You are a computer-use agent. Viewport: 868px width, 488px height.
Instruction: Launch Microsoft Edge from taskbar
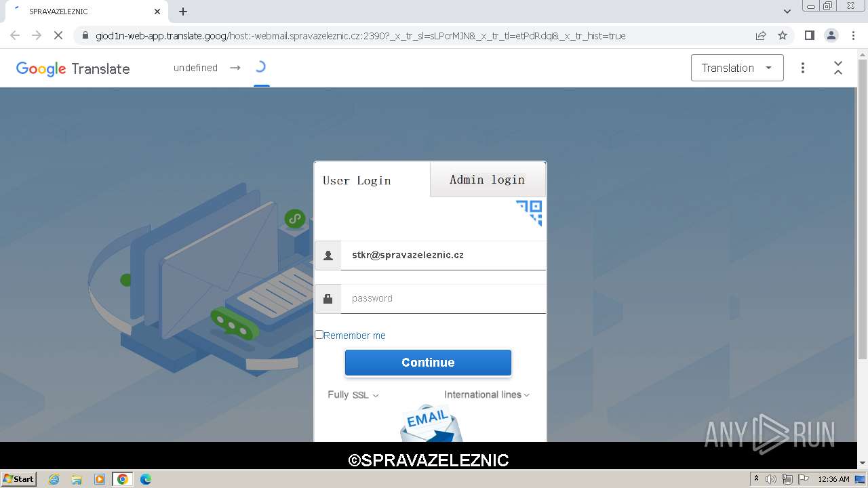[146, 479]
